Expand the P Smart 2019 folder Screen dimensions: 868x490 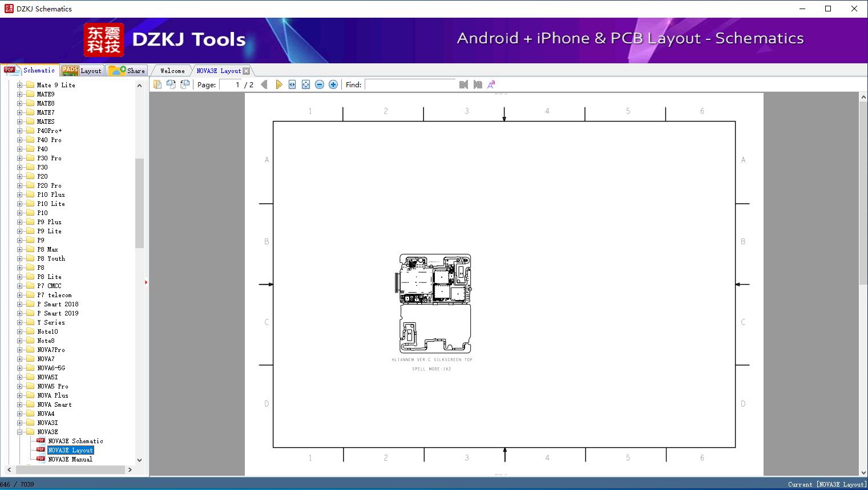tap(20, 313)
